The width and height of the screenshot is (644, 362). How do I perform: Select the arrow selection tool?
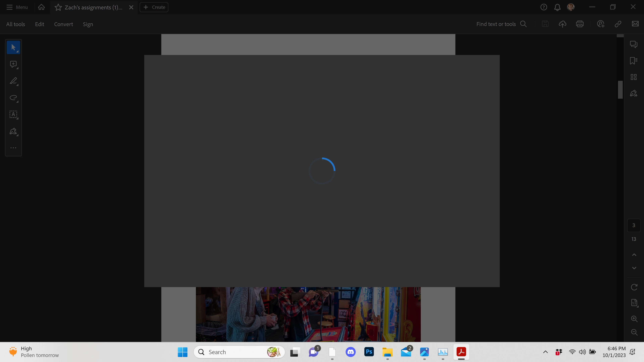tap(13, 47)
